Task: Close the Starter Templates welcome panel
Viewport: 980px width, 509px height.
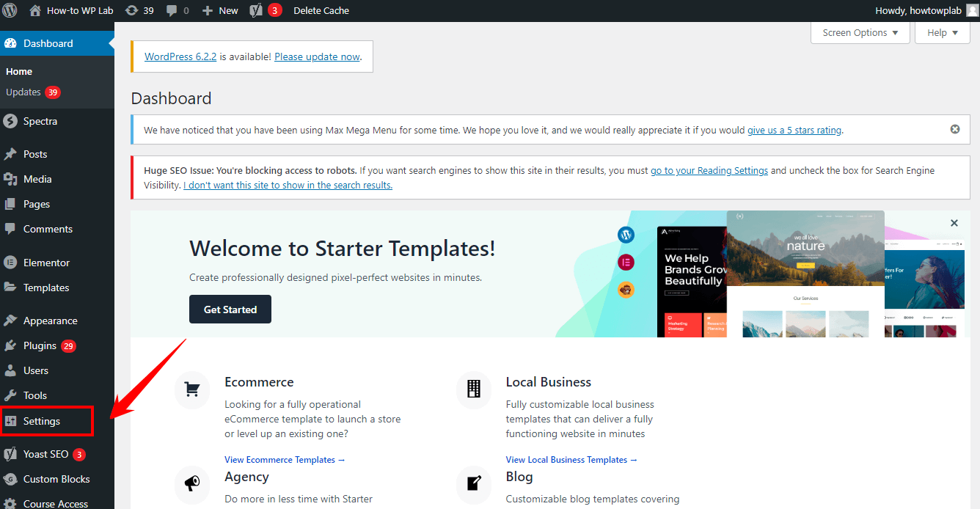Action: [x=954, y=223]
